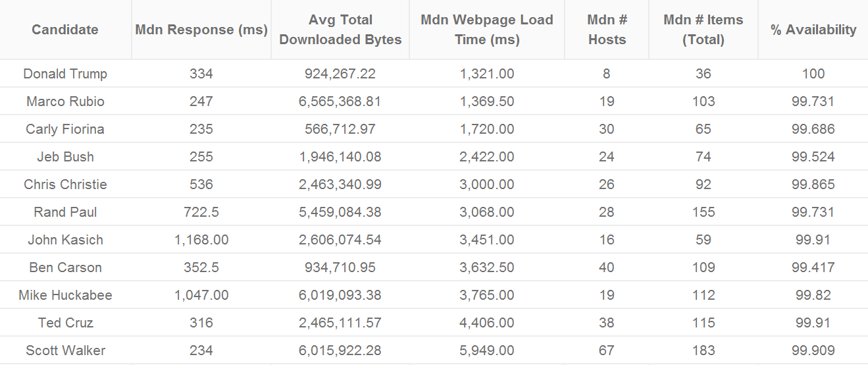Image resolution: width=868 pixels, height=365 pixels.
Task: Click Donald Trump's 100 availability cell
Action: point(813,74)
